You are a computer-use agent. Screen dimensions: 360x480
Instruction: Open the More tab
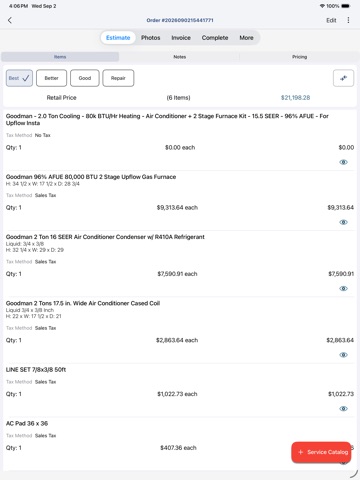(246, 38)
